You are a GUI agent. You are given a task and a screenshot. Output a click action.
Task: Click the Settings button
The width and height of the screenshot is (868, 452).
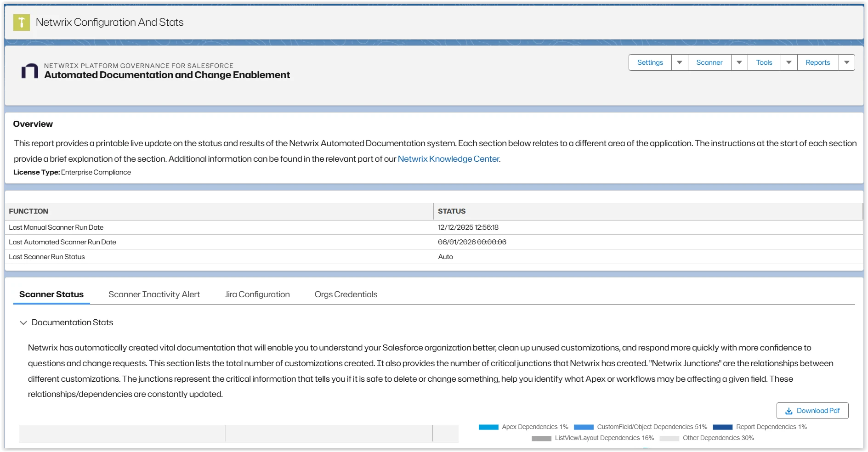point(650,62)
